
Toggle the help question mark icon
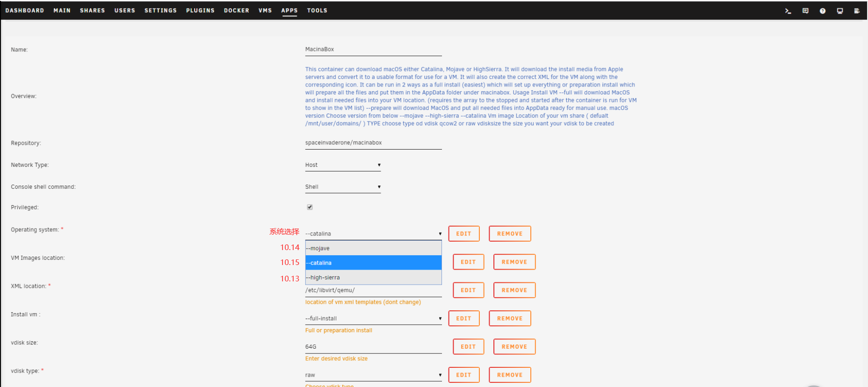click(x=823, y=11)
